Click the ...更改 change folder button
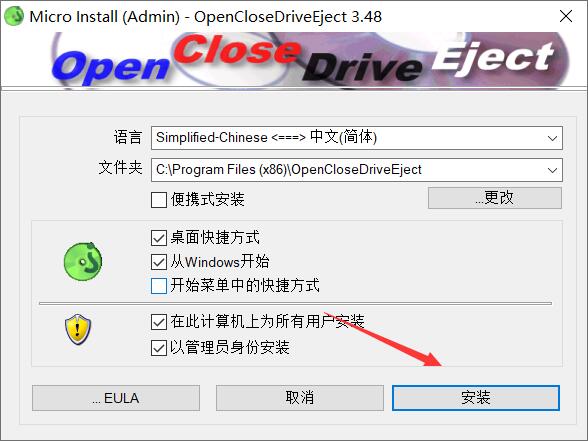 coord(495,198)
